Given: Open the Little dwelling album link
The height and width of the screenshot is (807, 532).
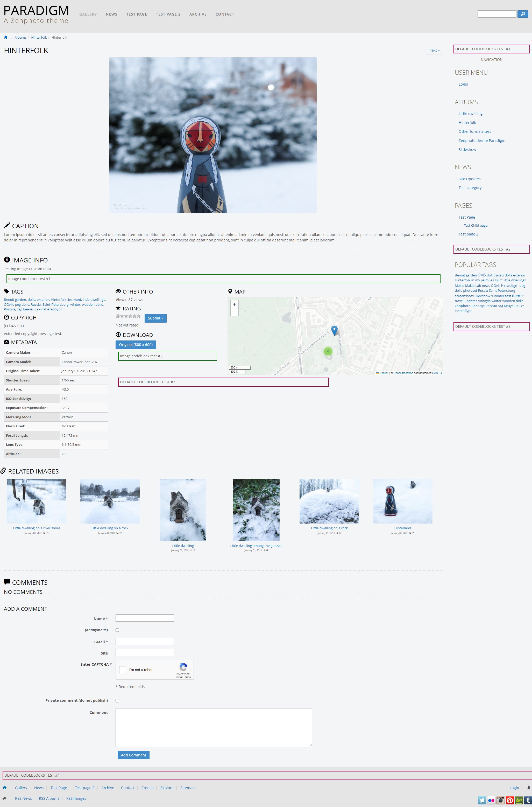Looking at the screenshot, I should pos(470,114).
